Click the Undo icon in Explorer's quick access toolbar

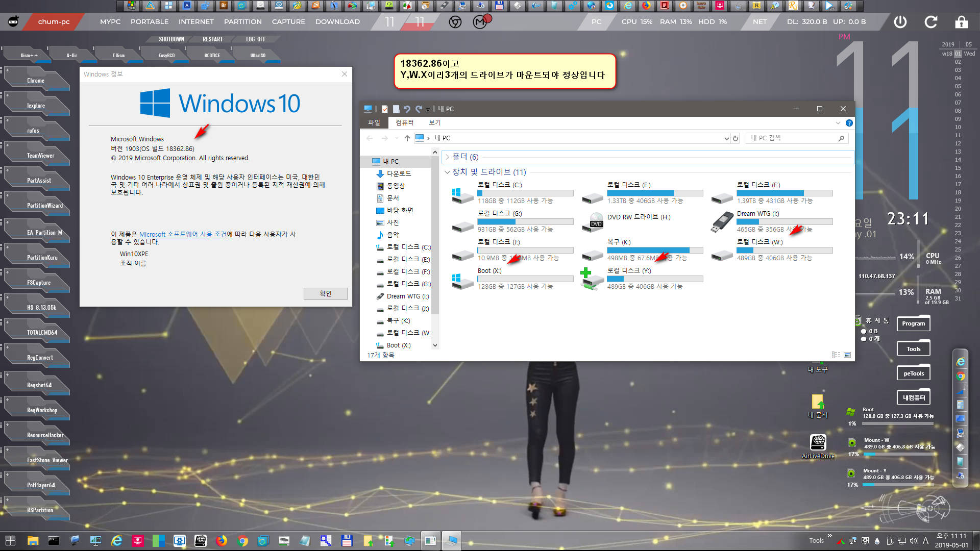click(407, 109)
